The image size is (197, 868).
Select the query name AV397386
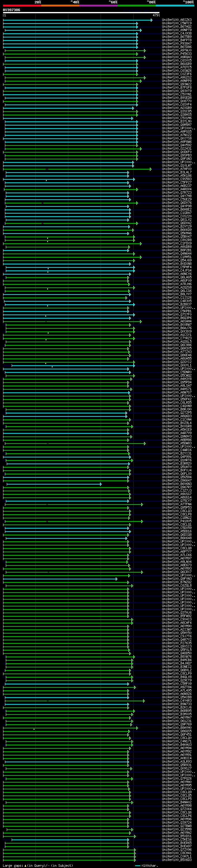pyautogui.click(x=11, y=10)
